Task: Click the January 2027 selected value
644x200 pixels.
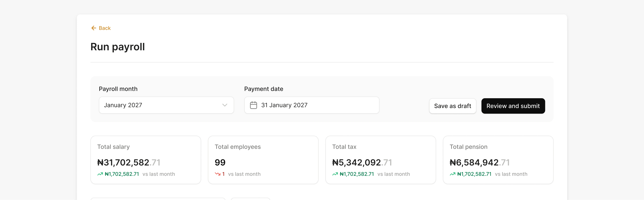Action: pos(123,105)
